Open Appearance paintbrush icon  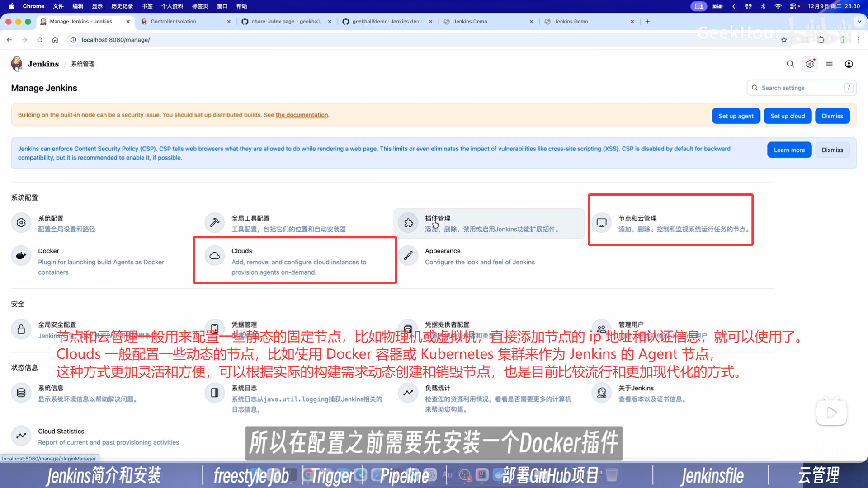click(x=408, y=256)
